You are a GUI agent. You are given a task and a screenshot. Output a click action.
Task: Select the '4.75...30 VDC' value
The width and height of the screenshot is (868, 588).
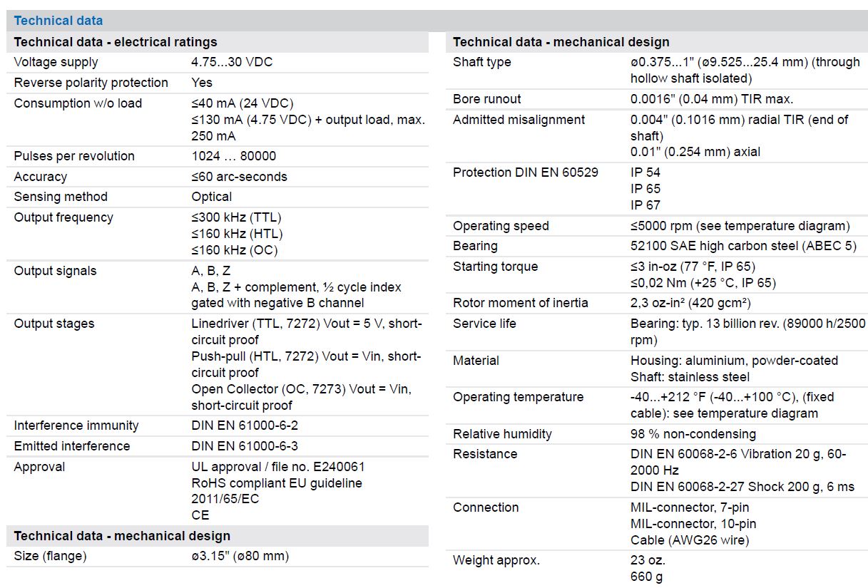pyautogui.click(x=232, y=62)
